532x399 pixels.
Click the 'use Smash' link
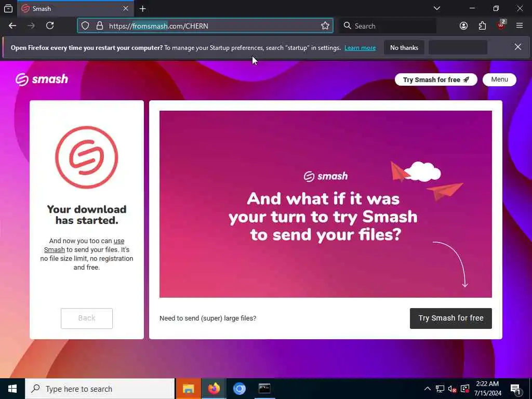[x=84, y=245]
